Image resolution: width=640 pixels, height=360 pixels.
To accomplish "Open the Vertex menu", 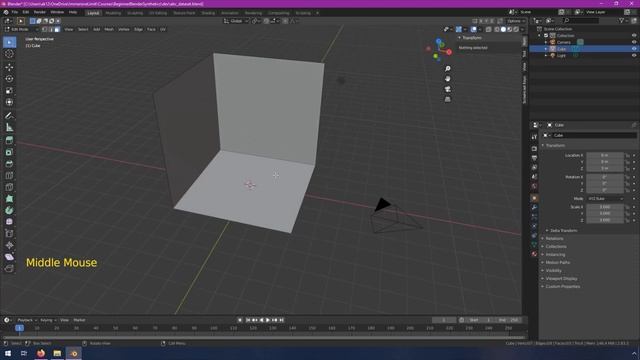I will [x=124, y=29].
